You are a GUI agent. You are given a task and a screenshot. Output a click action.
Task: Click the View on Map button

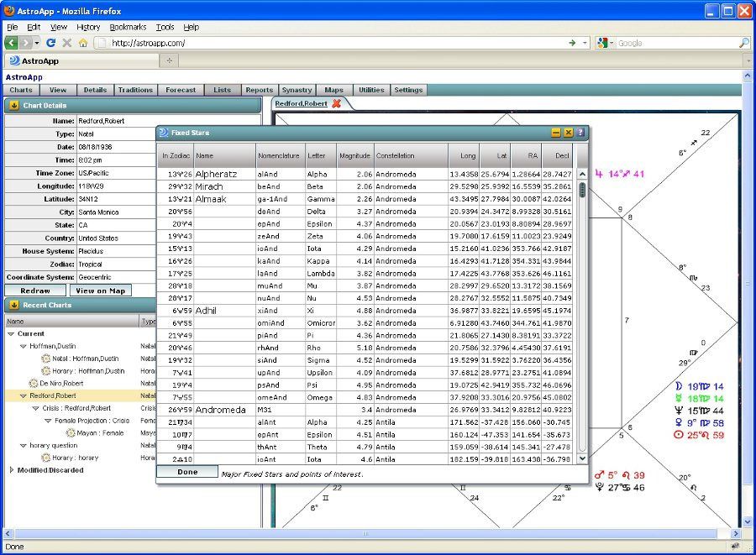pos(100,291)
